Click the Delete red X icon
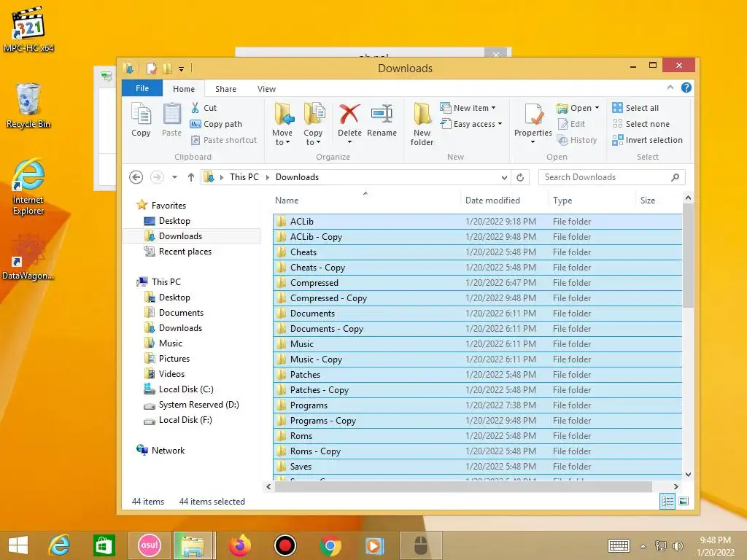The width and height of the screenshot is (747, 560). (349, 114)
